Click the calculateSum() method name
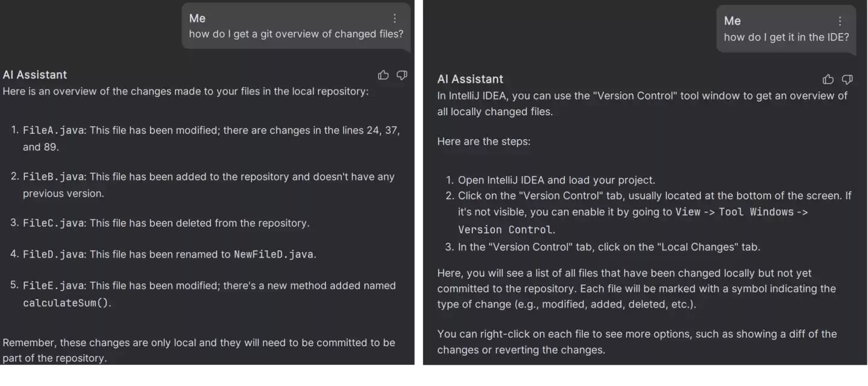Viewport: 868px width, 386px height. click(x=66, y=303)
